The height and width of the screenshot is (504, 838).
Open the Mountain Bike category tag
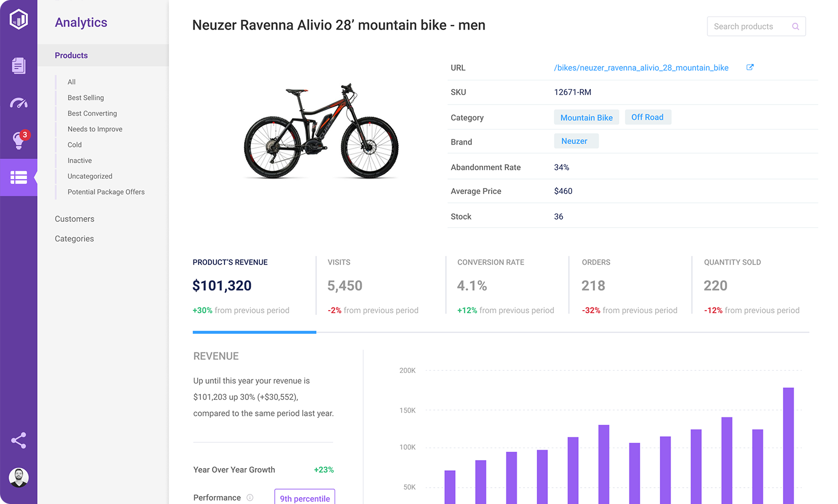tap(586, 117)
